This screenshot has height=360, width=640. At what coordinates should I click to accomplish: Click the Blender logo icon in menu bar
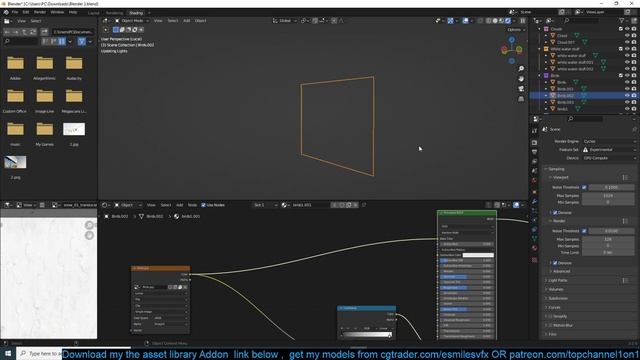[6, 12]
